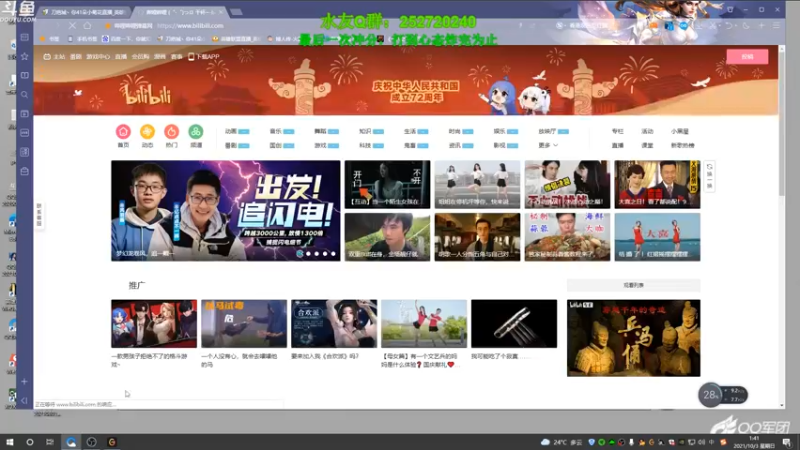This screenshot has height=450, width=800.
Task: Open the red dress 大海 dance thumbnail
Action: tap(657, 237)
